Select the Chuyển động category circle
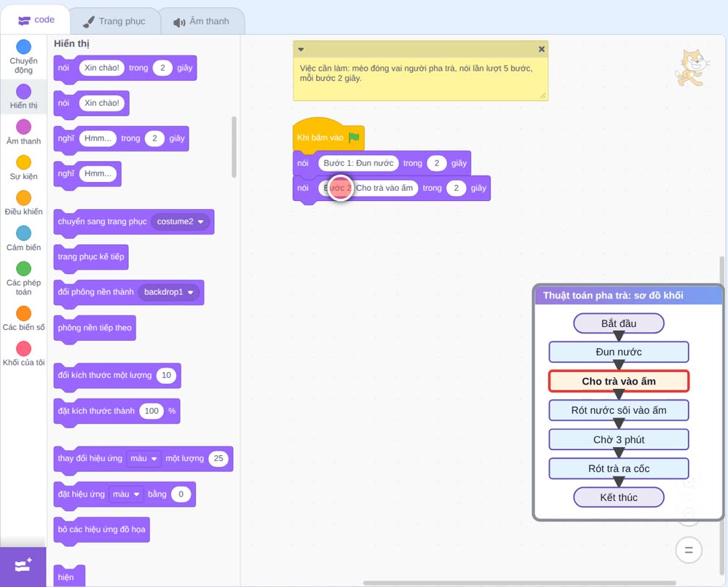 (24, 47)
